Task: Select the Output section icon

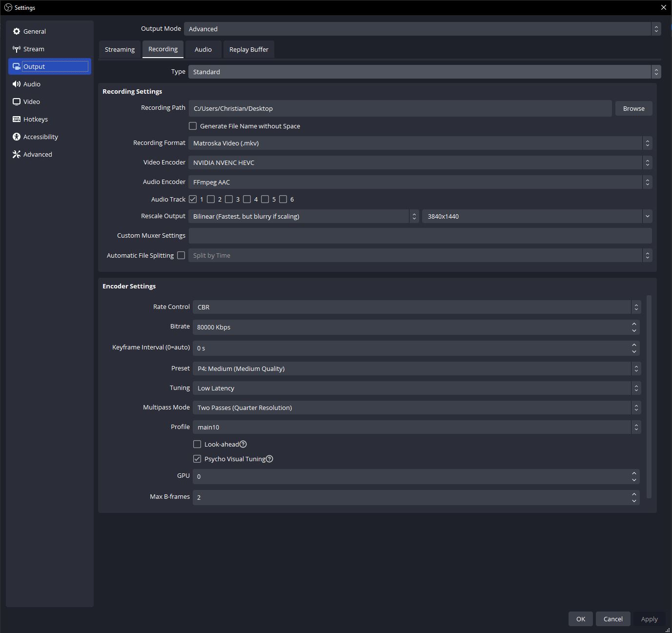Action: [17, 66]
